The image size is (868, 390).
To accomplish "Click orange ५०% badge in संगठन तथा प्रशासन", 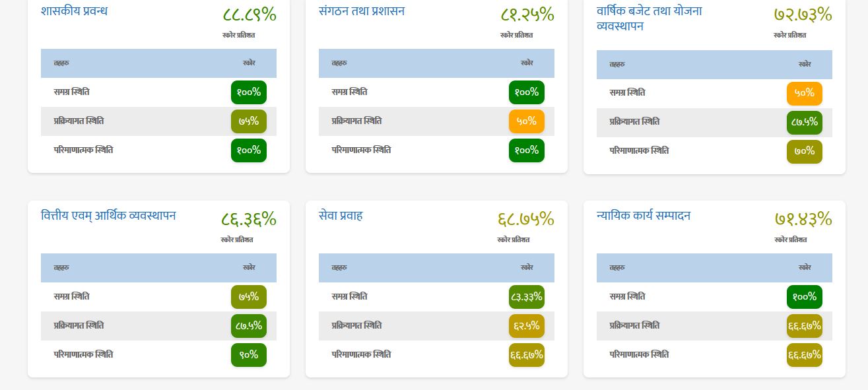I will tap(526, 121).
